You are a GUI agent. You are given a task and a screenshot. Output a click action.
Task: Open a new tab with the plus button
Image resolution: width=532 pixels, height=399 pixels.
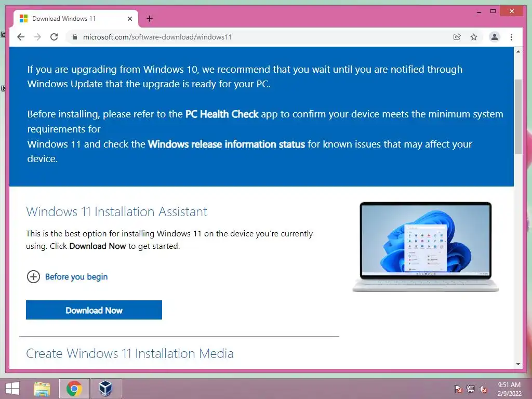tap(150, 19)
